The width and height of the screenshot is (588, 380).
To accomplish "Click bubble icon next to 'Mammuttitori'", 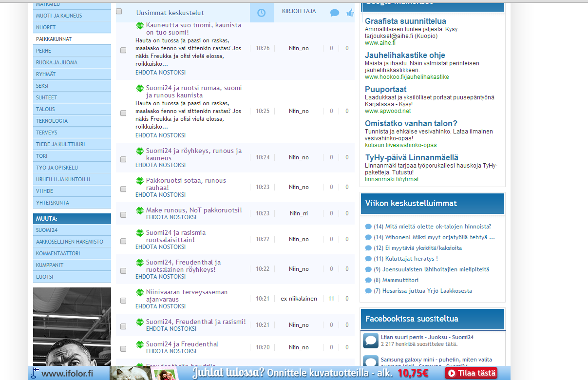I will tap(368, 280).
